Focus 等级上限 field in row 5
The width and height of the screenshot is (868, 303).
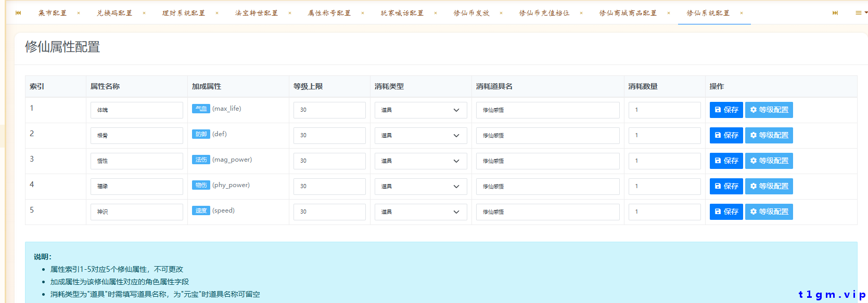click(x=329, y=212)
